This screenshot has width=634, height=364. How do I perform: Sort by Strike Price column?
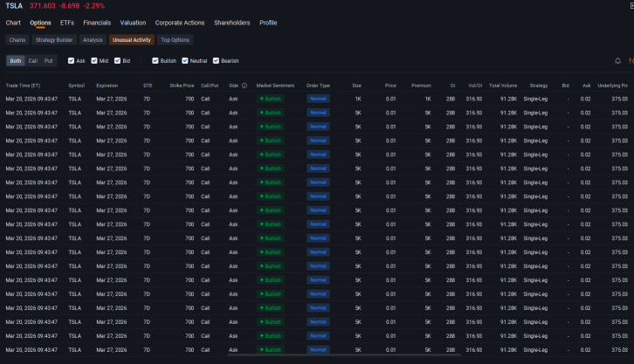coord(182,86)
